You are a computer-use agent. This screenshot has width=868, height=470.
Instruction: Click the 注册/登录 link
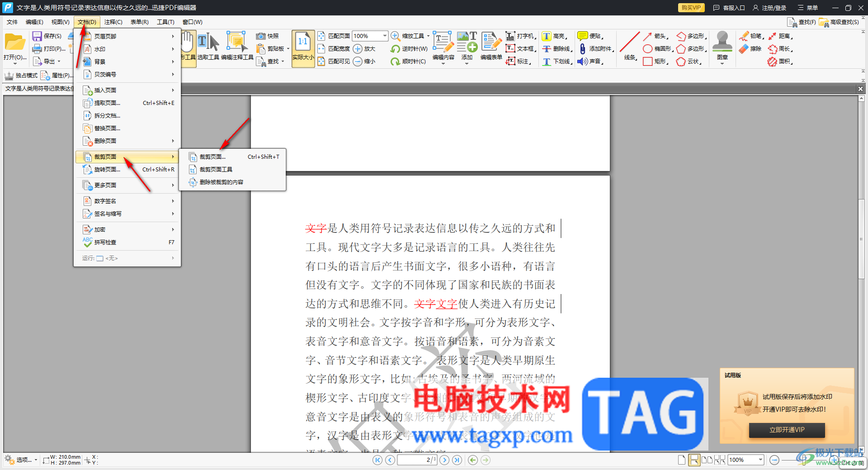coord(769,8)
